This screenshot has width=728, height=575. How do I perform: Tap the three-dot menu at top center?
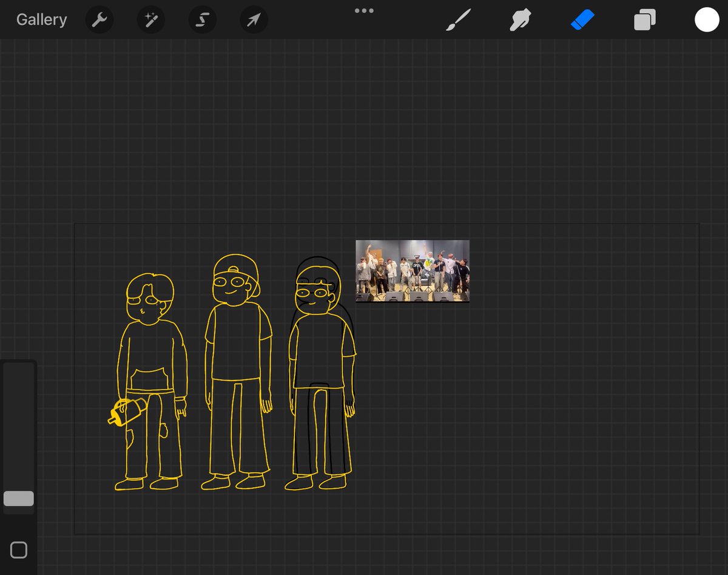[364, 10]
